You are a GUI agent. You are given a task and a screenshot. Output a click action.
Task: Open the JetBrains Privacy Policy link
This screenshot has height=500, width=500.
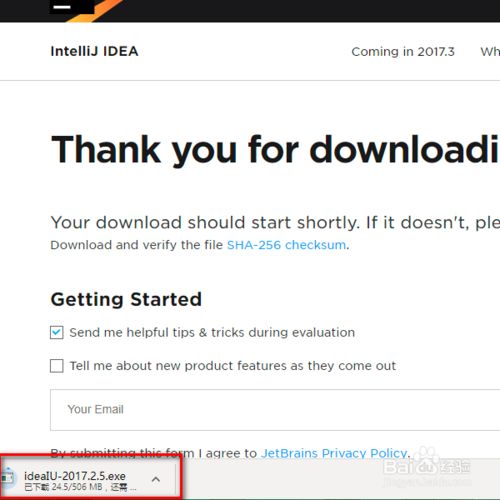(334, 453)
